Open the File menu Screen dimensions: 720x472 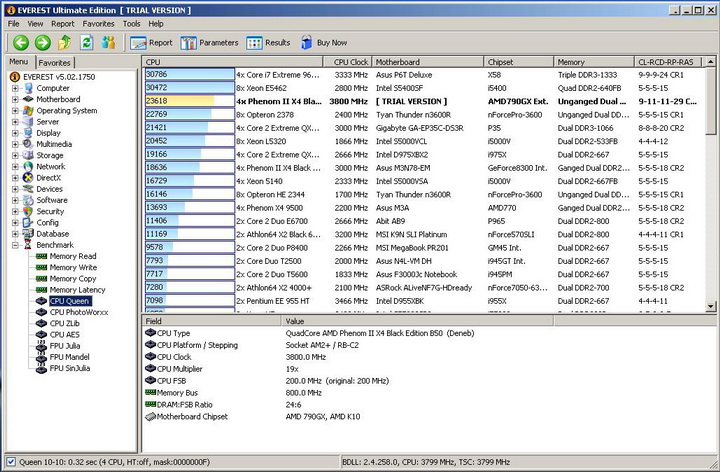point(14,23)
